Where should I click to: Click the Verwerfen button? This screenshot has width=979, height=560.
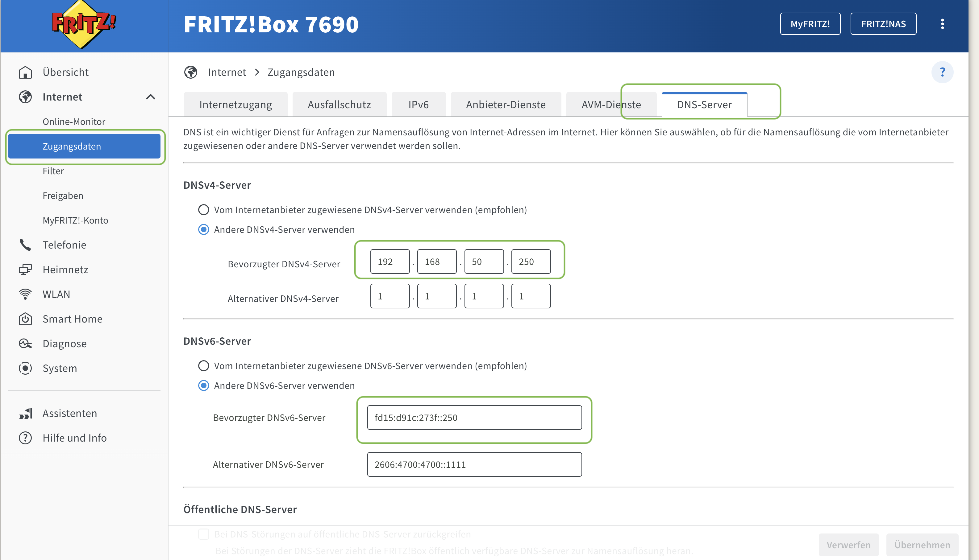click(848, 545)
